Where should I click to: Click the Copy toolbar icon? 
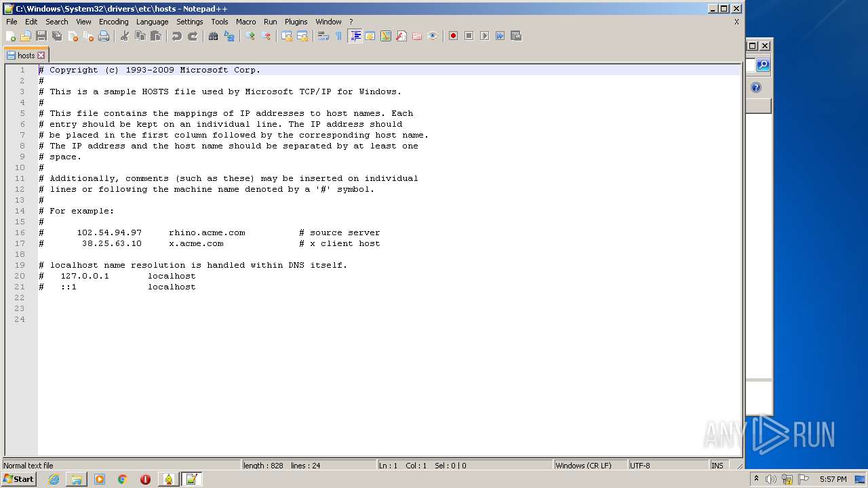point(140,36)
